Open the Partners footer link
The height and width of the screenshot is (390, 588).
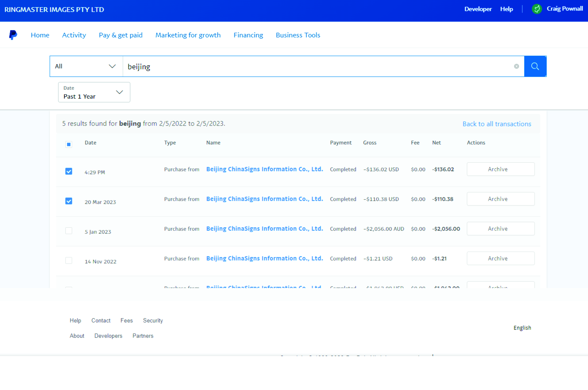(143, 336)
